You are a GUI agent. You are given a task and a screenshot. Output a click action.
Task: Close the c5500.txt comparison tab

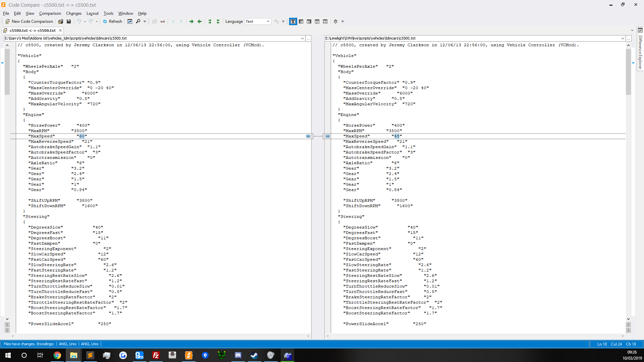click(60, 31)
